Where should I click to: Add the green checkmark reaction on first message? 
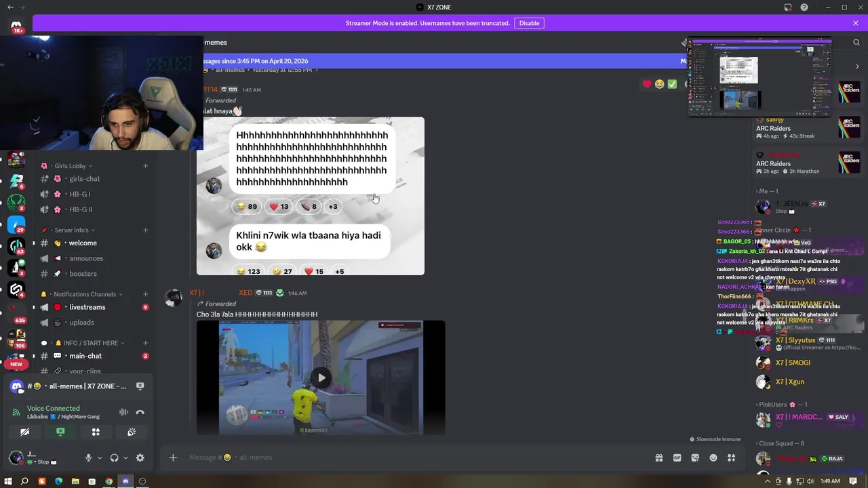[x=671, y=84]
